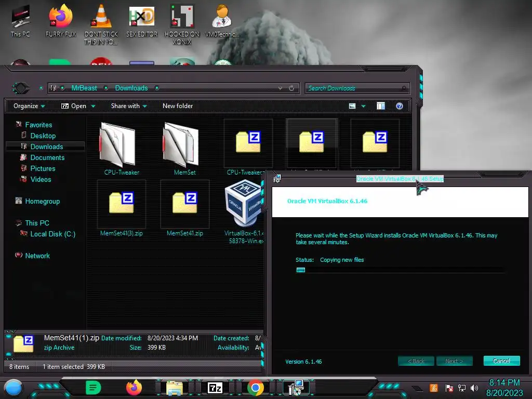Screen dimensions: 532x399
Task: Select MemSet41(3).zip file
Action: (122, 209)
